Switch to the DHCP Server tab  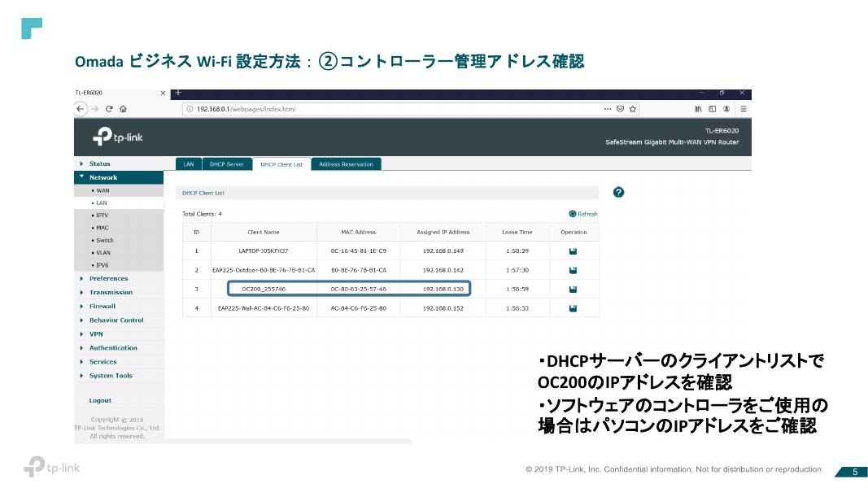click(226, 164)
